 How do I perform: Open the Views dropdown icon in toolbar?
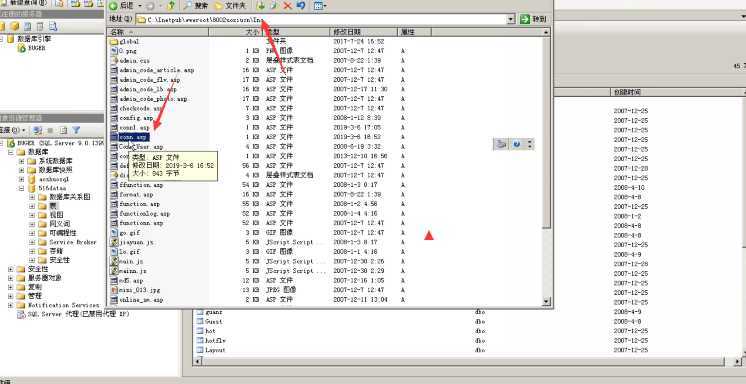(x=320, y=6)
